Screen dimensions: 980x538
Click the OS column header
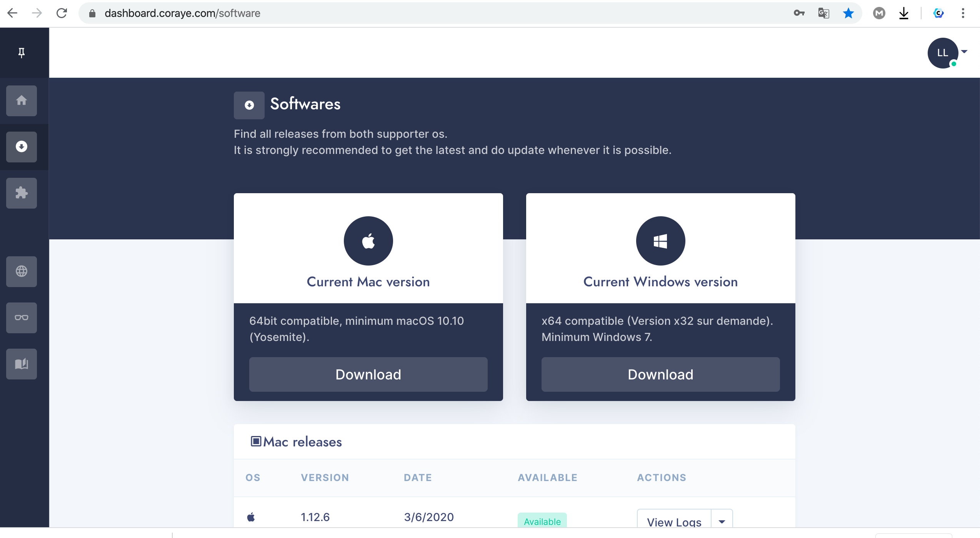(x=253, y=478)
